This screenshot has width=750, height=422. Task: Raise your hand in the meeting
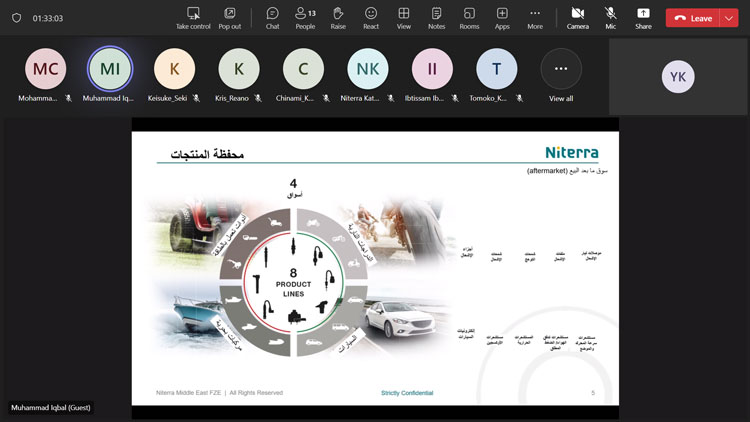(338, 17)
